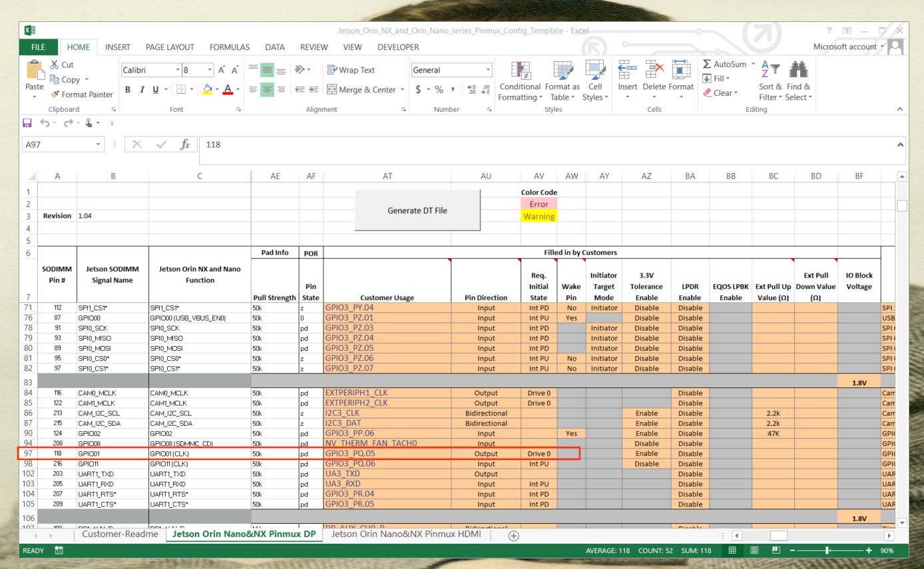Click the Generate DT File button

(x=417, y=210)
